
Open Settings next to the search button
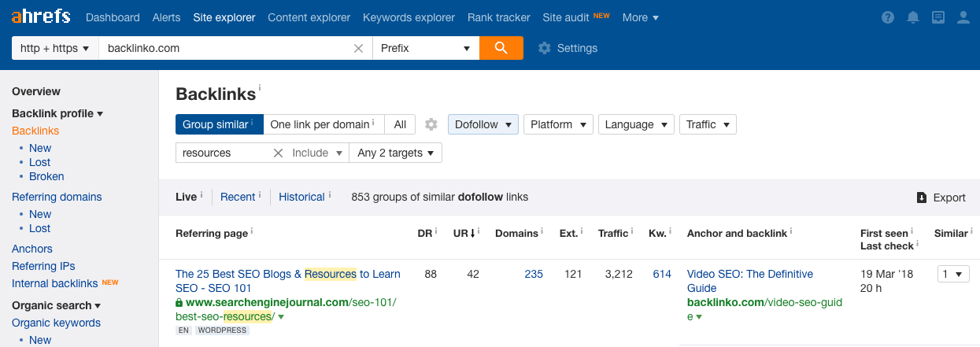click(568, 48)
